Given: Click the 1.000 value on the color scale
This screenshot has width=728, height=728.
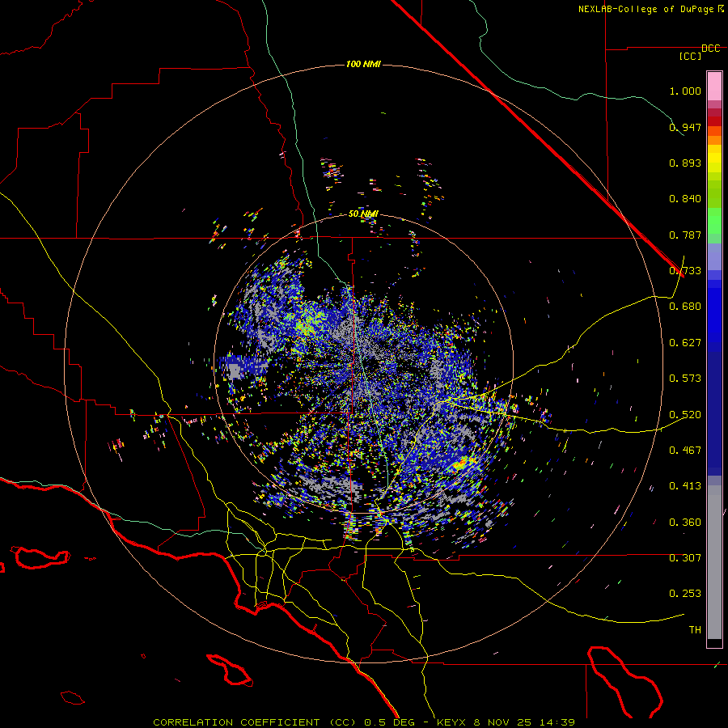Looking at the screenshot, I should pyautogui.click(x=685, y=91).
